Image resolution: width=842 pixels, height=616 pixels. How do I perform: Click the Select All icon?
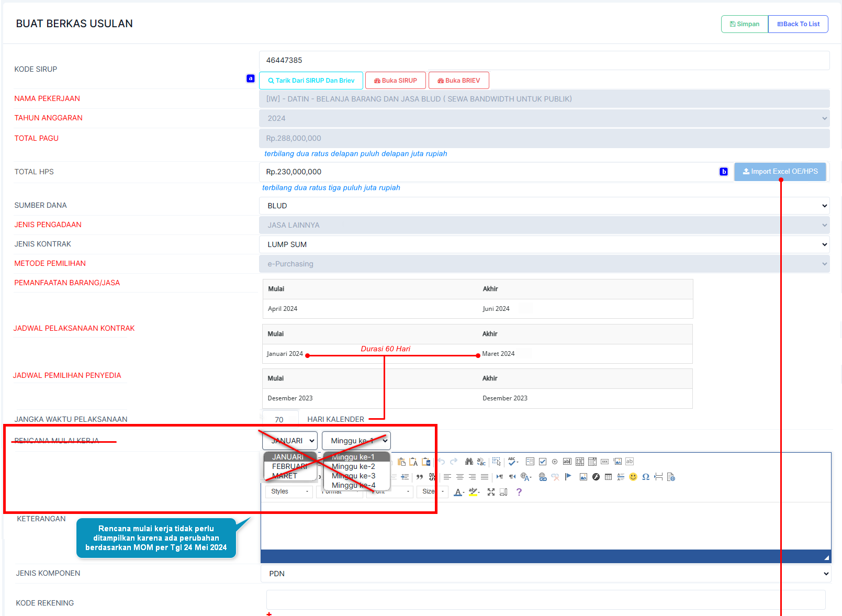[x=497, y=462]
